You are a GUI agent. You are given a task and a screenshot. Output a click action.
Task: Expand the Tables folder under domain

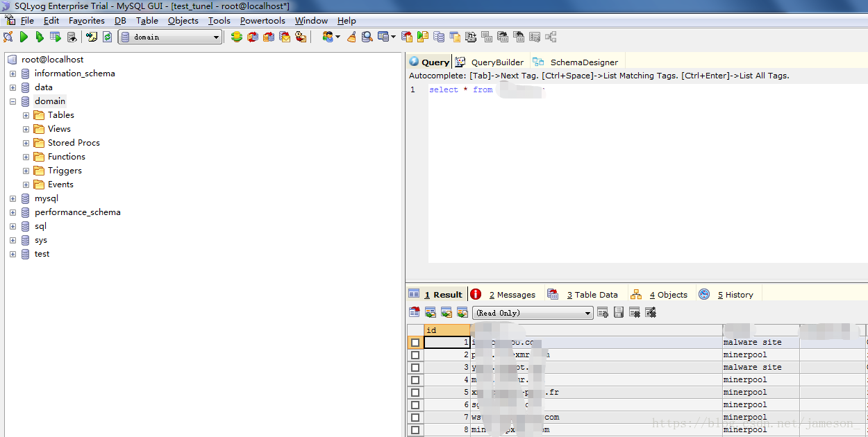[x=26, y=115]
